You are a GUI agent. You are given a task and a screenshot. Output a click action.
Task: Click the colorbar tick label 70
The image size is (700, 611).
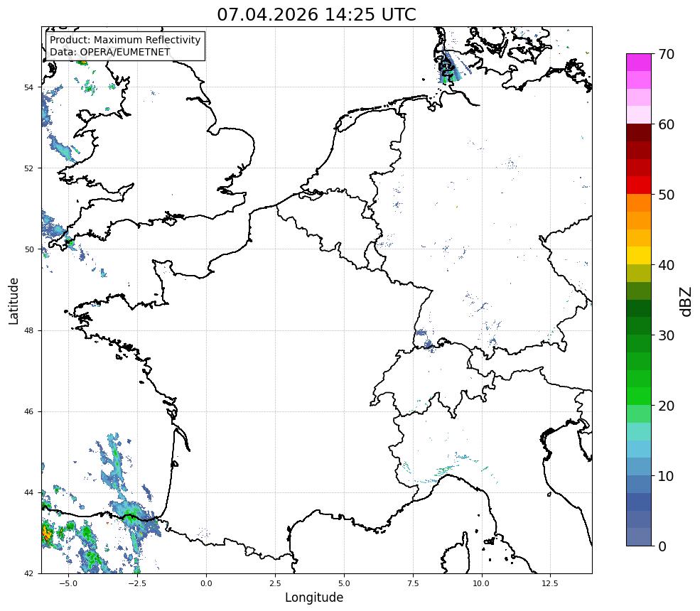[666, 54]
